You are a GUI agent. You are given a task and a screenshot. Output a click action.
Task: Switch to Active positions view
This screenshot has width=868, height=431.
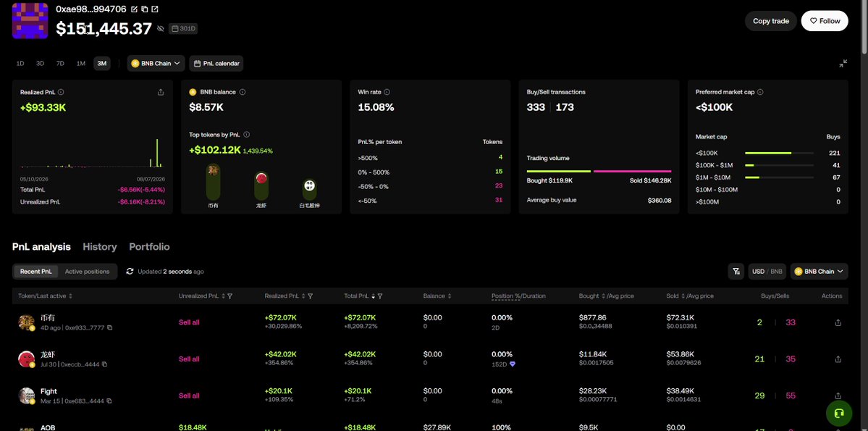click(87, 272)
